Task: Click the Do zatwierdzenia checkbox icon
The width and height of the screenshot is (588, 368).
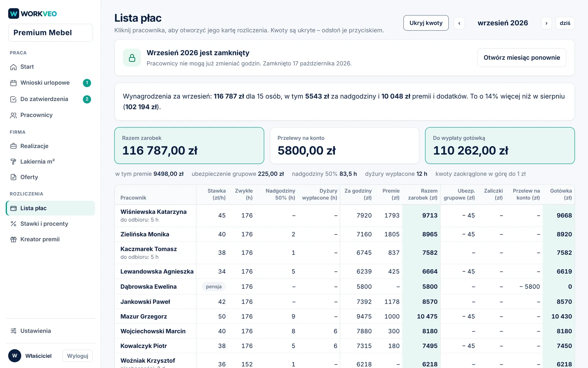Action: coord(14,99)
